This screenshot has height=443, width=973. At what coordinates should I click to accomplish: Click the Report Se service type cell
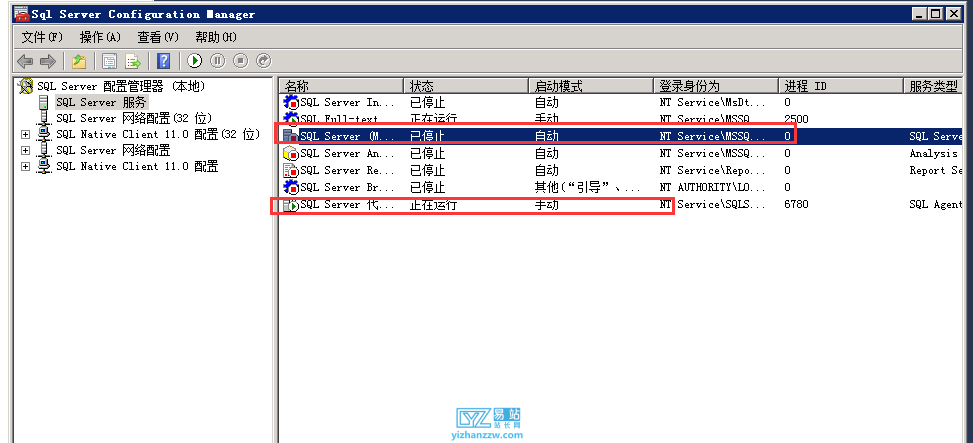tap(936, 170)
